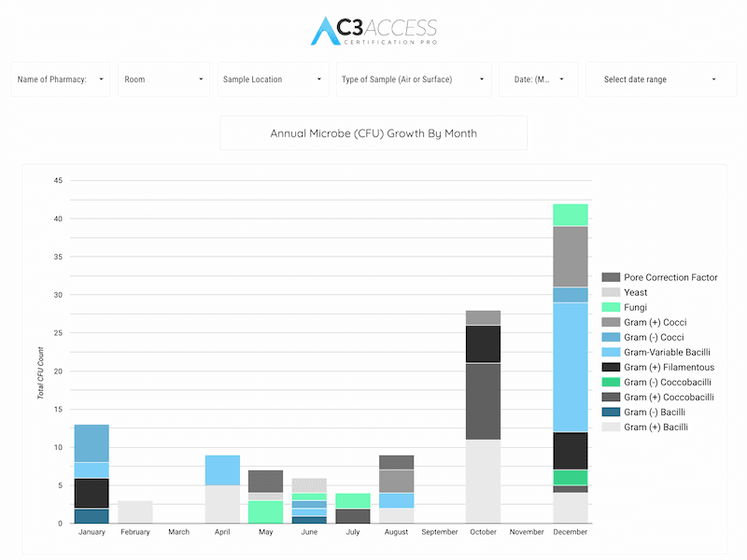Click the September x-axis label

tap(440, 532)
